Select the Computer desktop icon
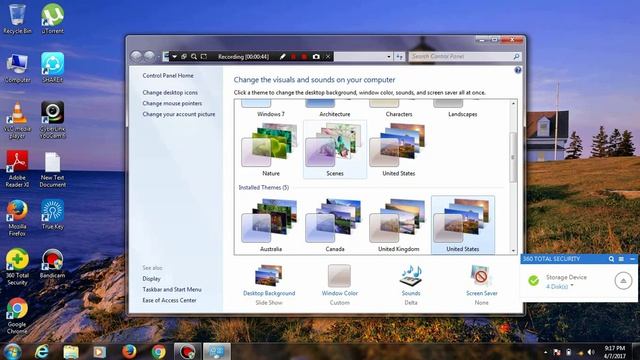This screenshot has width=640, height=360. point(17,68)
